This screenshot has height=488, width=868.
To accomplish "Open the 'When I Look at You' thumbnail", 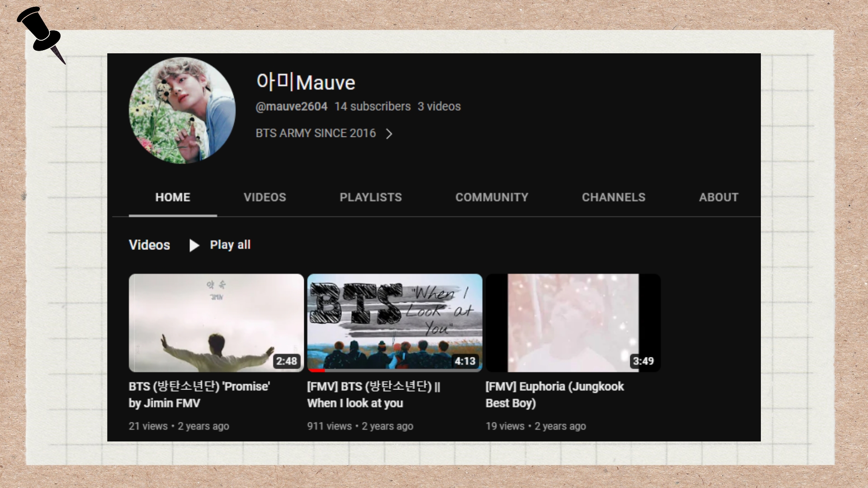I will [x=395, y=323].
